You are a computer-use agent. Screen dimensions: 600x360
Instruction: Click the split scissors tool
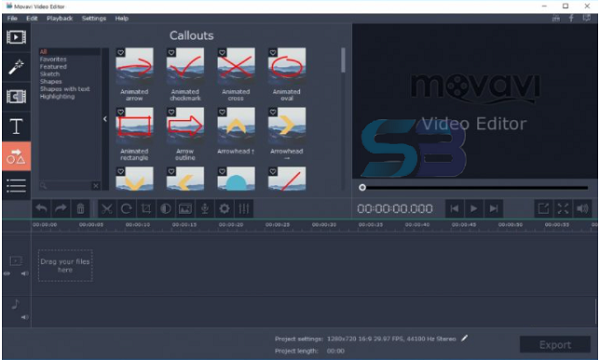point(107,209)
